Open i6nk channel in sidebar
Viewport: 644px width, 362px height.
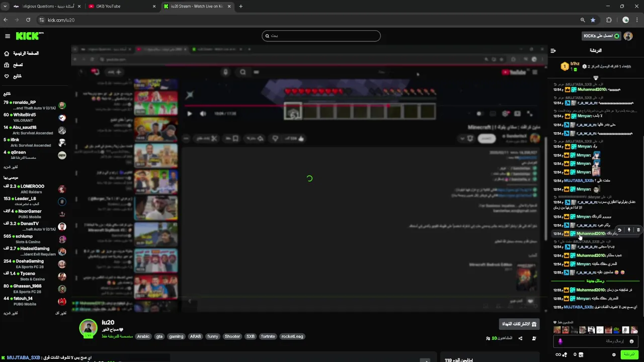click(x=35, y=142)
